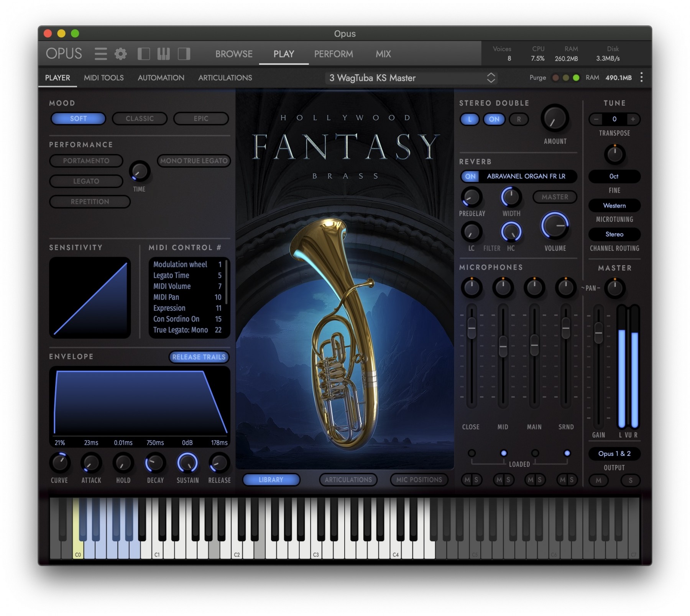Click the LC filter knob

coord(472,232)
